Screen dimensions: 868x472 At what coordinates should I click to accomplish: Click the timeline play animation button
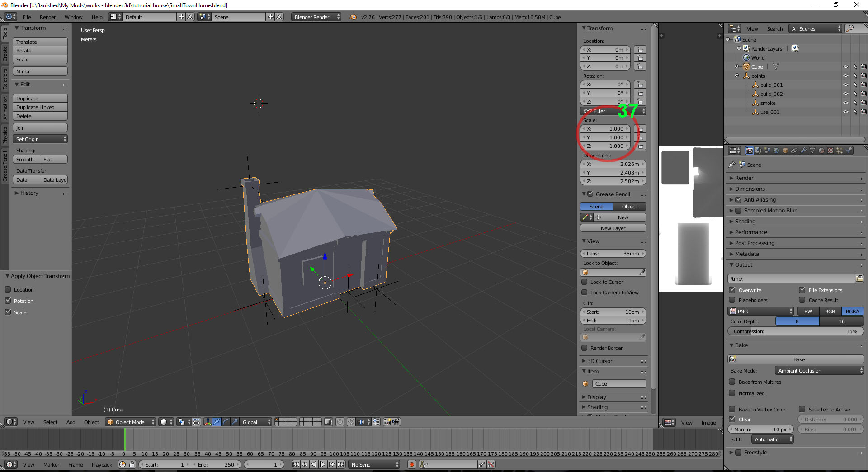(x=323, y=464)
